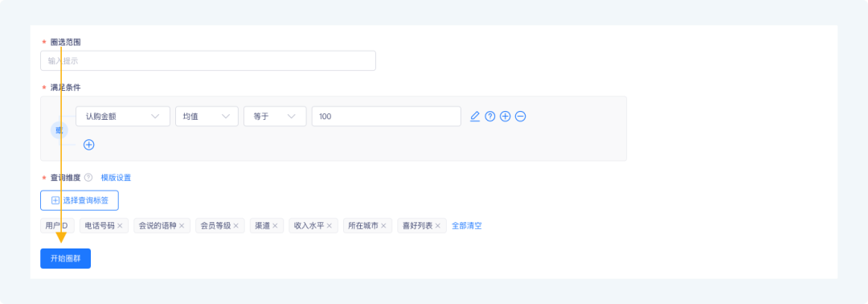Open the 等于 operator dropdown
This screenshot has width=868, height=304.
pos(275,117)
